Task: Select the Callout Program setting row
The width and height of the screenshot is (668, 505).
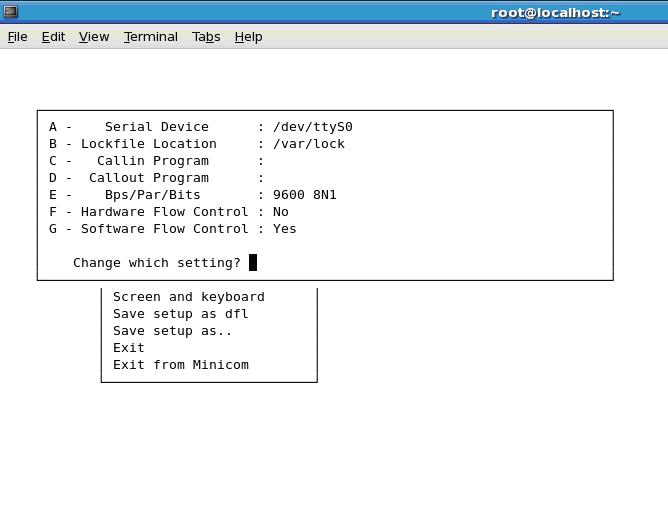Action: coord(156,178)
